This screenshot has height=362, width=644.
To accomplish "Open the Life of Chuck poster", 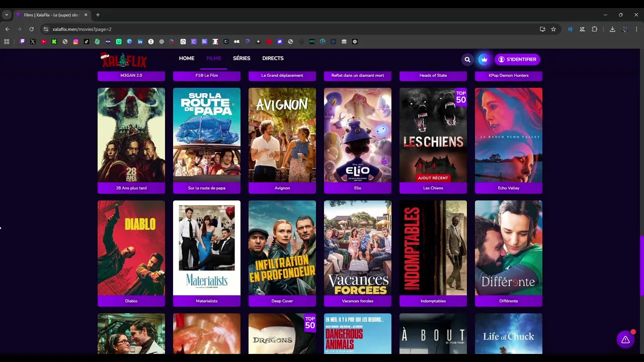I will tap(509, 334).
